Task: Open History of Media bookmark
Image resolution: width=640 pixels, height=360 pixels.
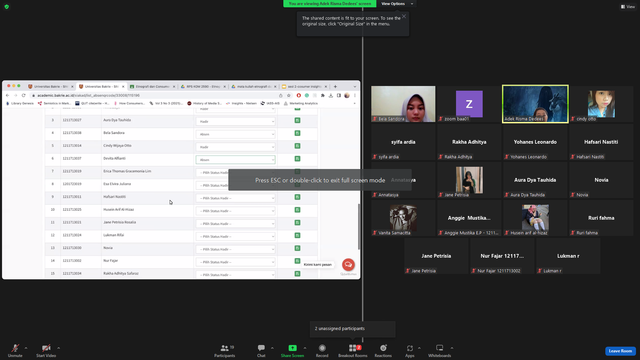Action: click(x=204, y=104)
